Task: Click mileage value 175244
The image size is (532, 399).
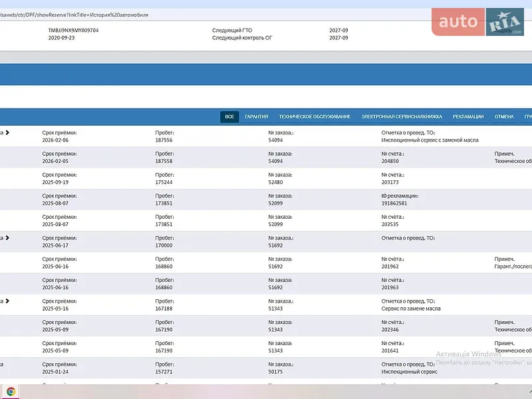Action: point(164,182)
